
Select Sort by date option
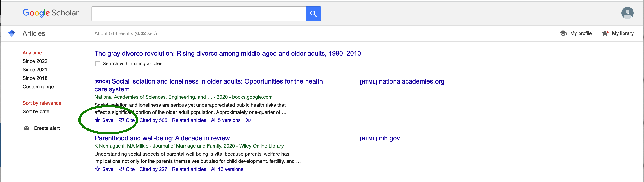pos(36,112)
